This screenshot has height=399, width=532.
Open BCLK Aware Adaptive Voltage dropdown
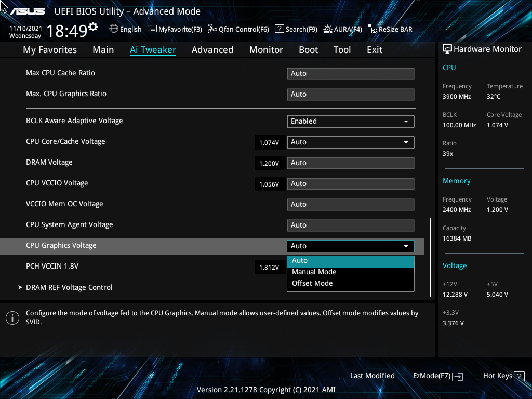pyautogui.click(x=351, y=122)
